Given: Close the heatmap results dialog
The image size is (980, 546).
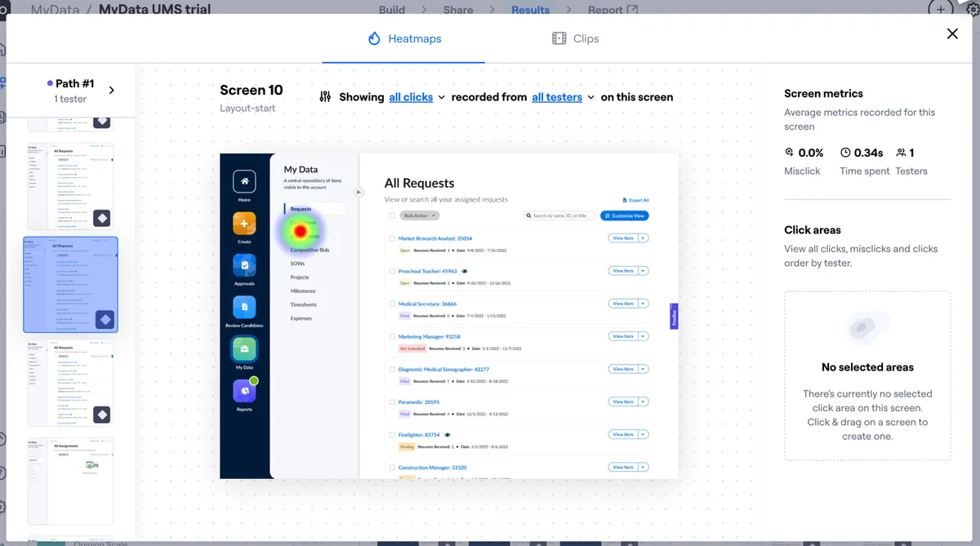Looking at the screenshot, I should [x=952, y=33].
